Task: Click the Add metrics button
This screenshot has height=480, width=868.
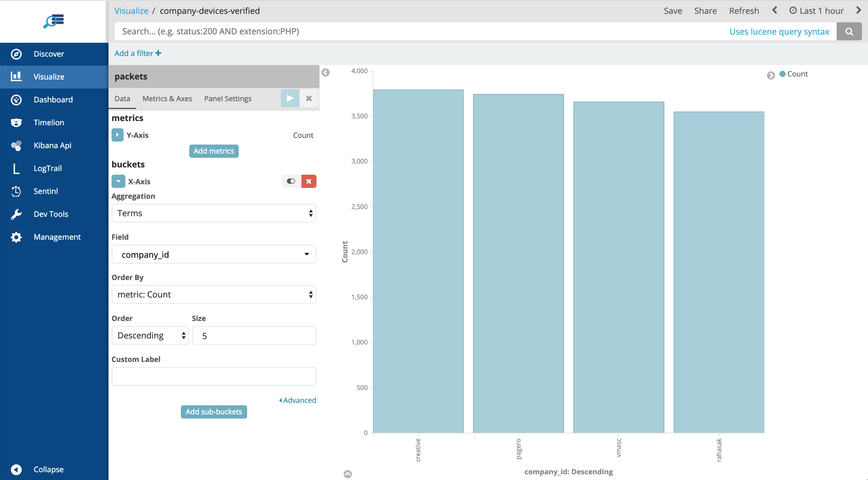Action: tap(214, 151)
